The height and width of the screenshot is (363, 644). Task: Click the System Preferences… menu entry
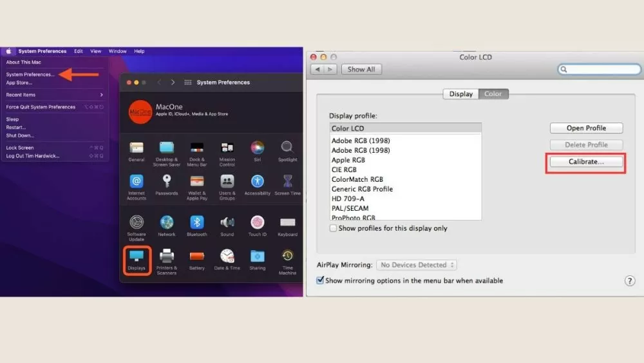[x=30, y=75]
